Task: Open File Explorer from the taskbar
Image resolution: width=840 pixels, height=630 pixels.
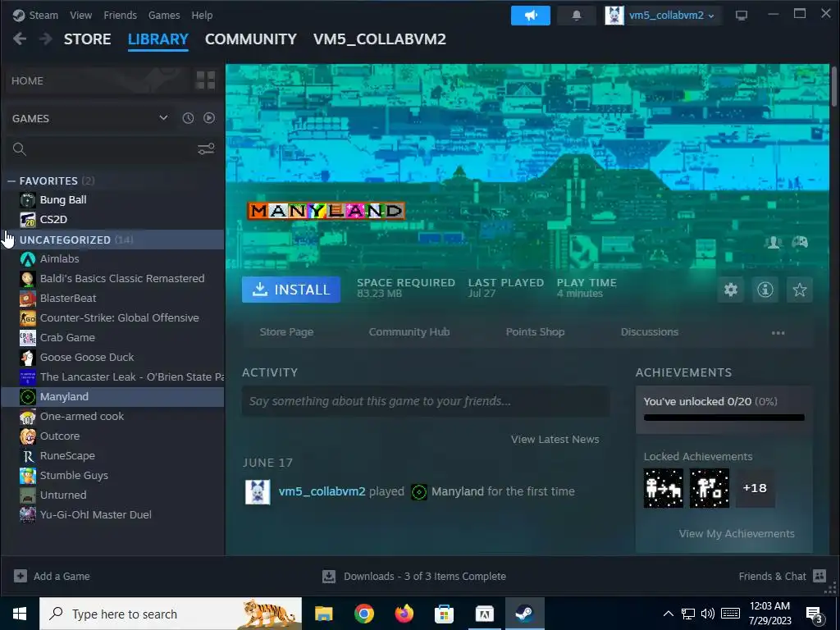Action: 323,614
